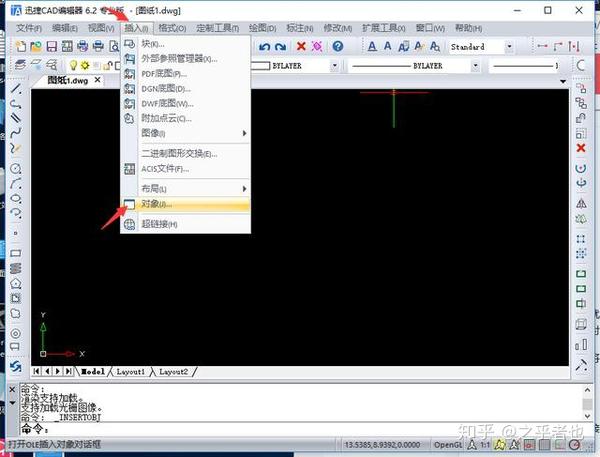Click the Save icon in toolbar
The width and height of the screenshot is (600, 457).
pyautogui.click(x=52, y=46)
